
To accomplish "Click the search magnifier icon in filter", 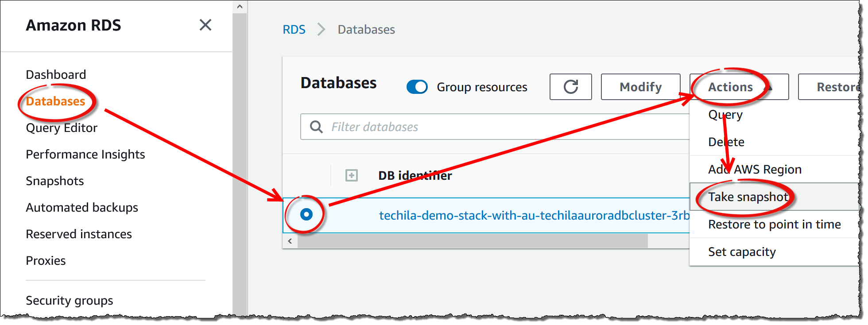I will coord(316,127).
